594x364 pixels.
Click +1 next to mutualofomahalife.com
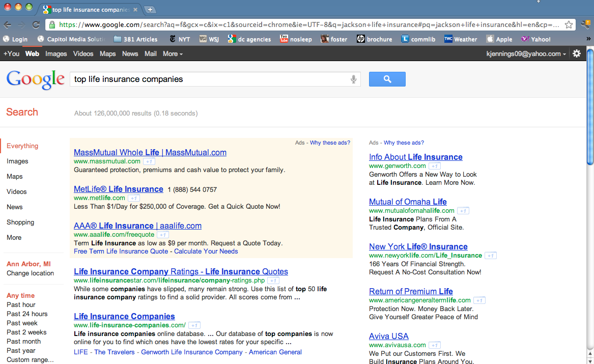(463, 211)
